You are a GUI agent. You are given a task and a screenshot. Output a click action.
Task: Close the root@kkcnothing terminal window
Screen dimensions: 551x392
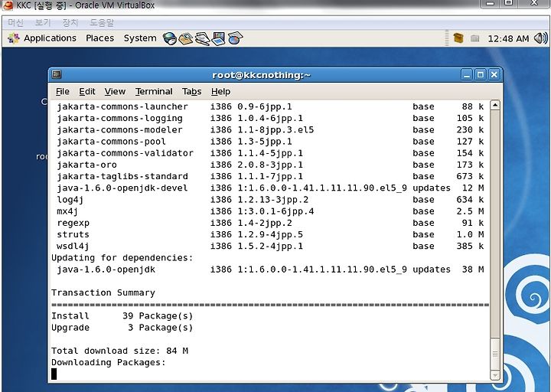coord(494,74)
